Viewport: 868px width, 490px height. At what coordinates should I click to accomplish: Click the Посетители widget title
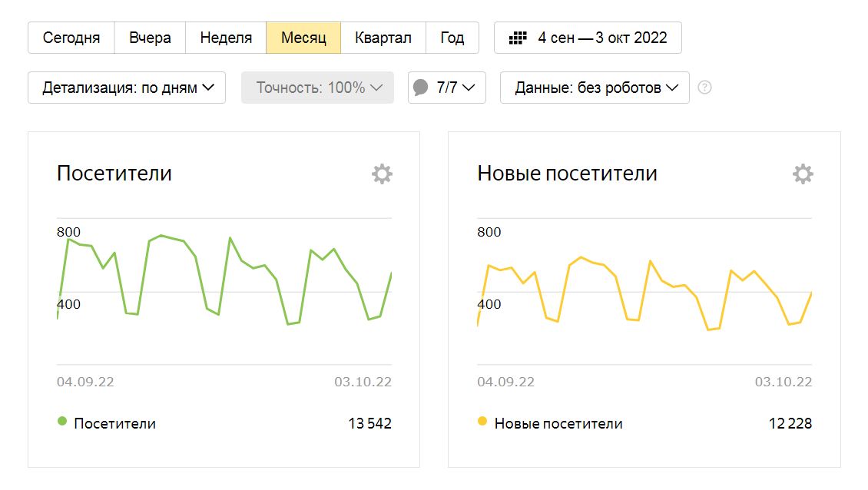[x=114, y=174]
